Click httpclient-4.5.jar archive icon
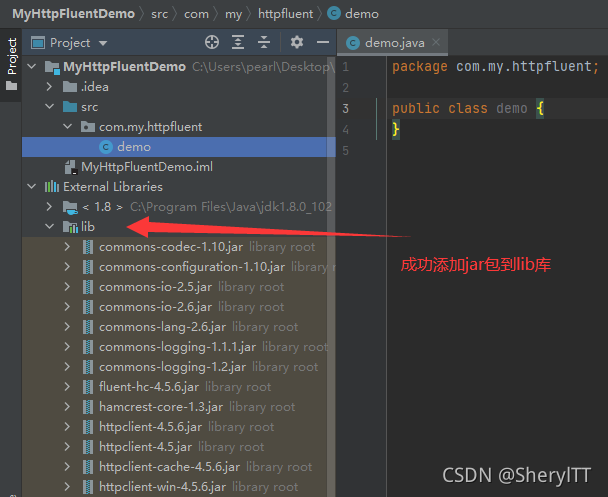The width and height of the screenshot is (608, 497). coord(88,447)
